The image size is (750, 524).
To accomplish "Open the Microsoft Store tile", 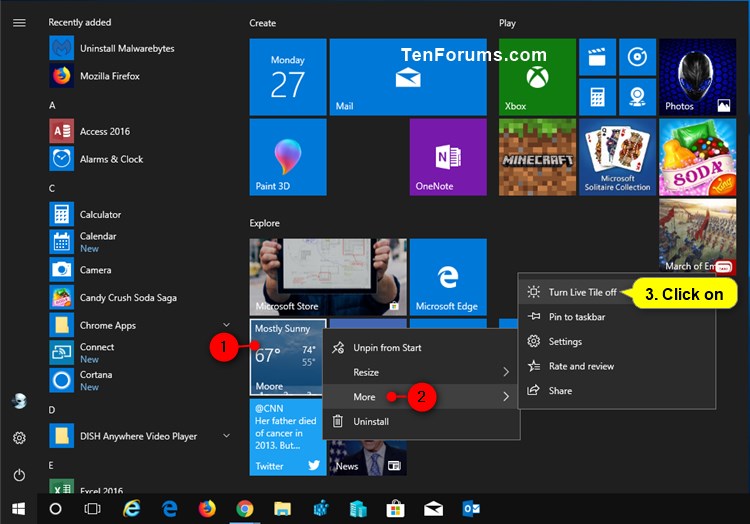I will pos(328,277).
